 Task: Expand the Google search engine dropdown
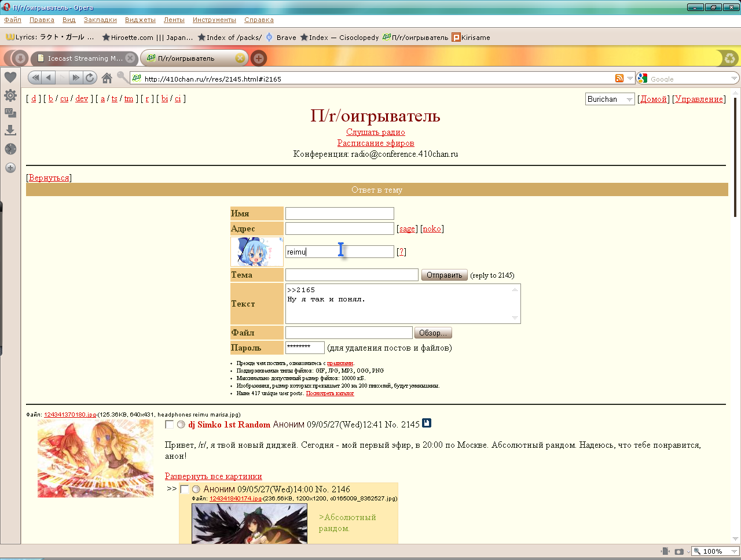[x=734, y=78]
